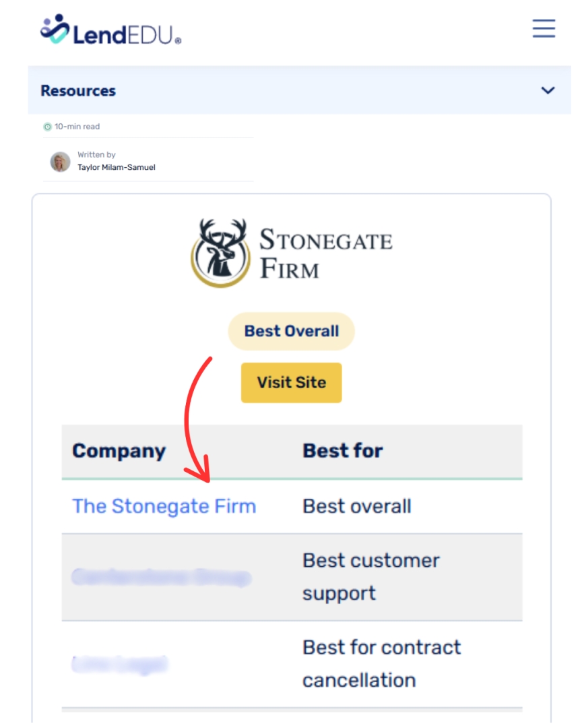Screen dimensions: 582x728
Task: Expand the Resources chevron
Action: click(548, 90)
